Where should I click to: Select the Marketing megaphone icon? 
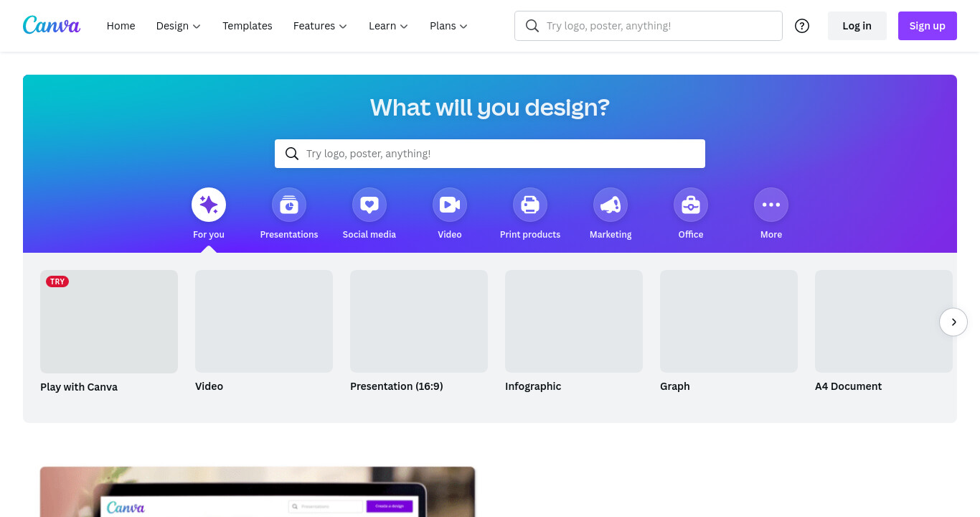611,205
